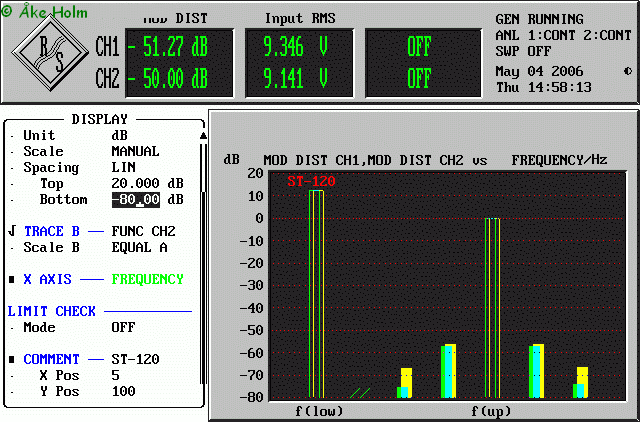The width and height of the screenshot is (640, 422).
Task: Toggle the TRACE B check mark
Action: point(12,231)
